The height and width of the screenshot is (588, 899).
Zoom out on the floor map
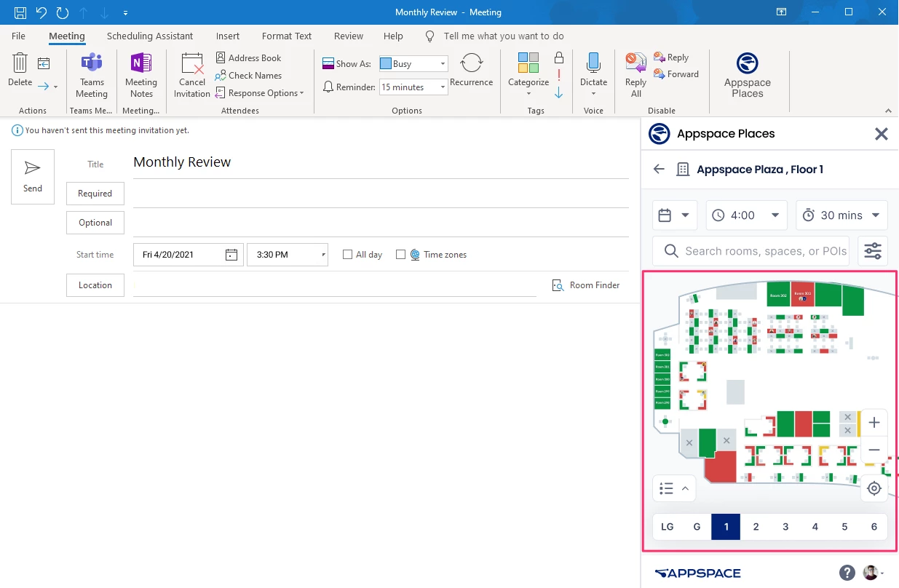(x=874, y=450)
